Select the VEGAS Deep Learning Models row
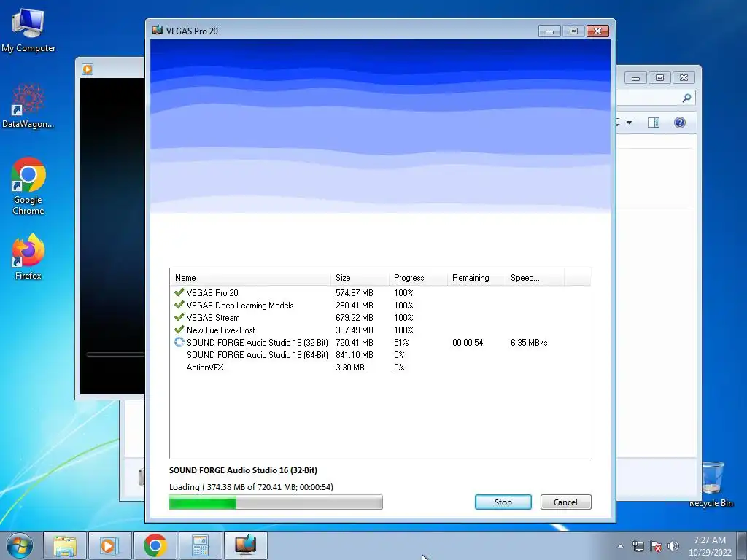The image size is (747, 560). pyautogui.click(x=380, y=306)
